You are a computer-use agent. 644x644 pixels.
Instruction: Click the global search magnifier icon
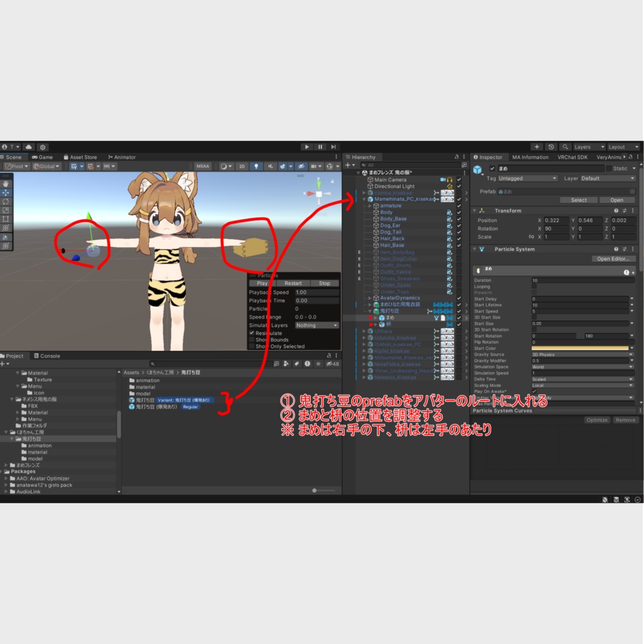565,147
